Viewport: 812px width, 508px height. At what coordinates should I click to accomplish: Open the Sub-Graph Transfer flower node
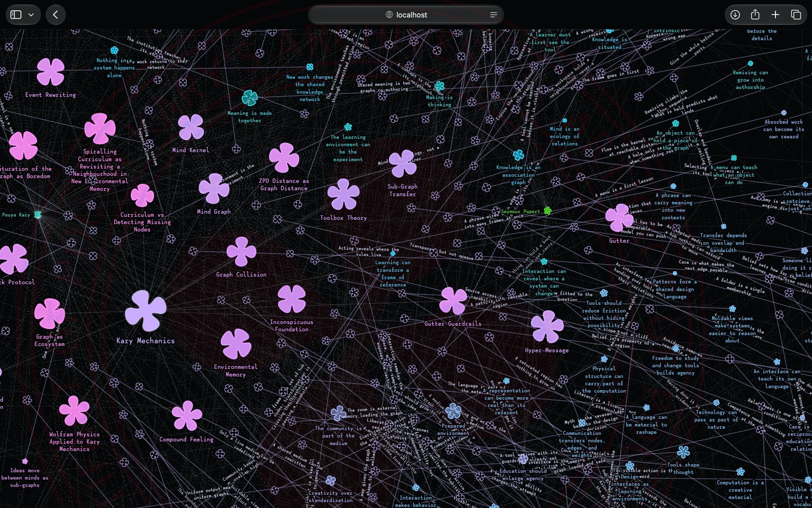coord(403,164)
